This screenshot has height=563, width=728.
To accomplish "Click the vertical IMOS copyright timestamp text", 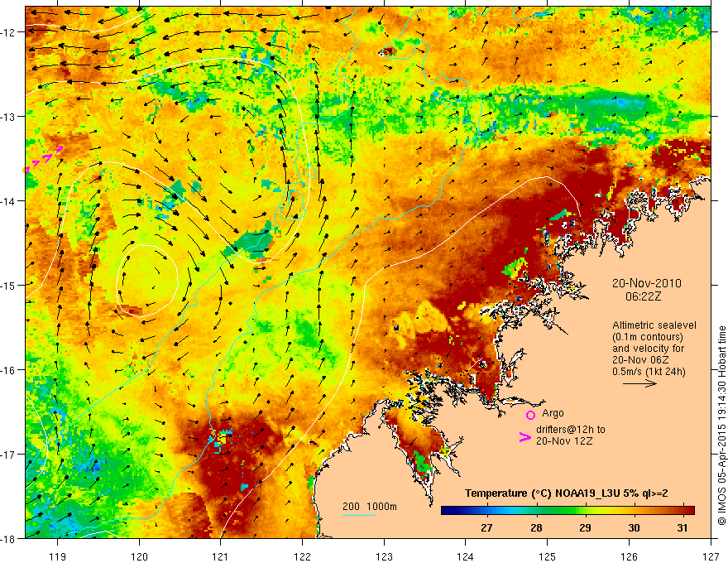I will pyautogui.click(x=721, y=425).
